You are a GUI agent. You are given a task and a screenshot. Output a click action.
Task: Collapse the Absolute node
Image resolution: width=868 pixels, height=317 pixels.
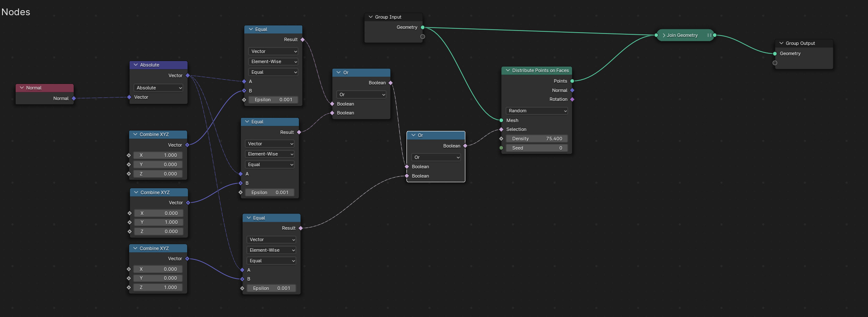pos(135,65)
